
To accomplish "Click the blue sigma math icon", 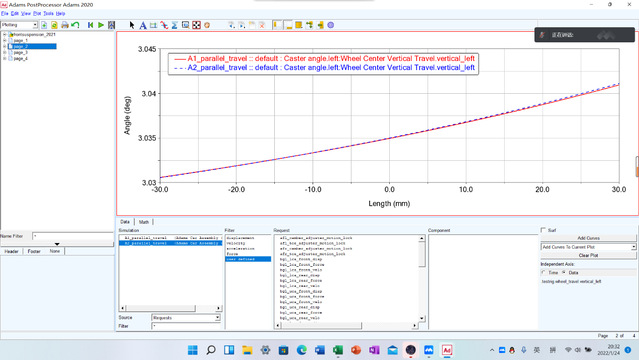I will 174,25.
